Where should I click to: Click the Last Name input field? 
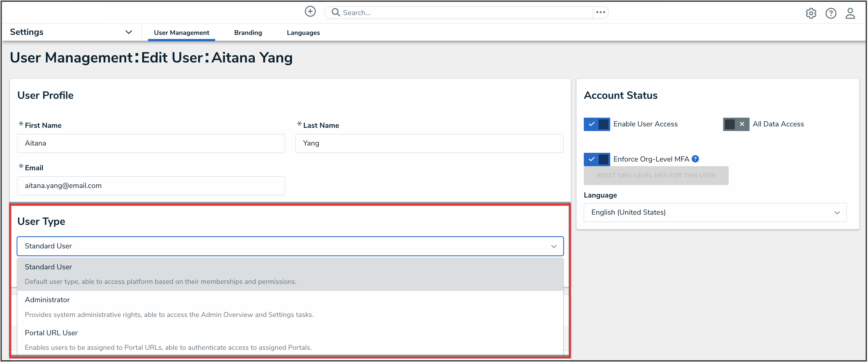(429, 144)
